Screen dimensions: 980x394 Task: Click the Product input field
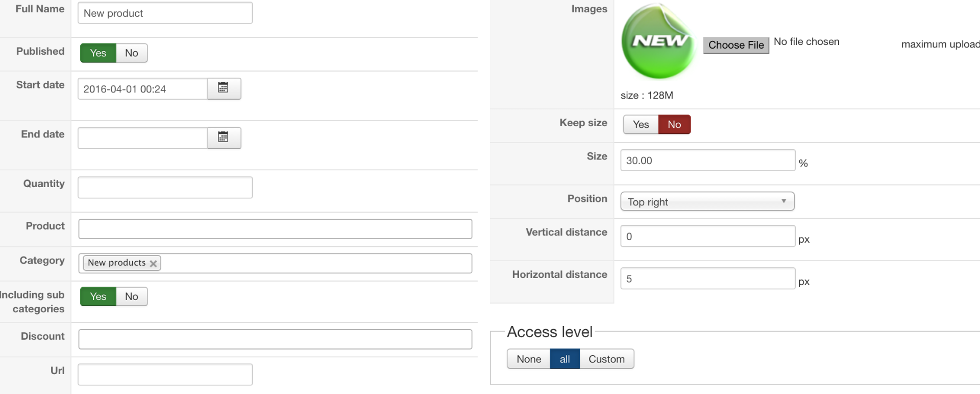[x=275, y=229]
